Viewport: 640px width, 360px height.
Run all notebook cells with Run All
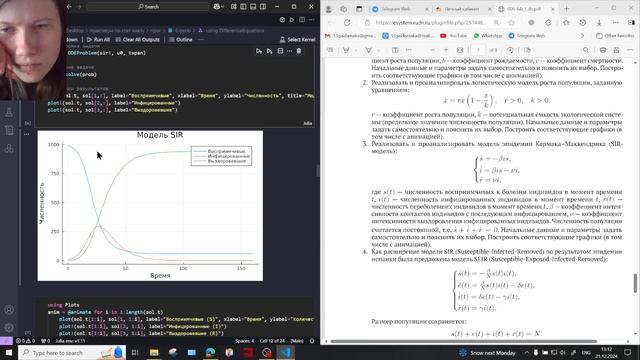(98, 40)
